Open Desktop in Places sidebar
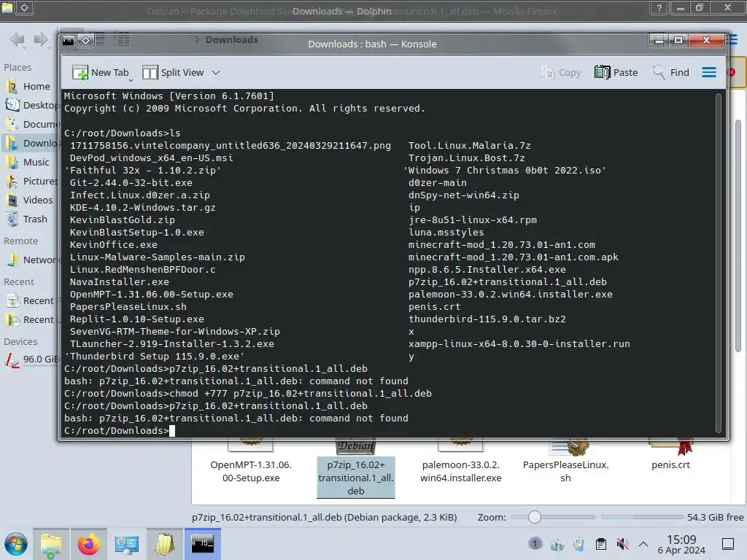Viewport: 747px width, 560px height. (x=29, y=105)
